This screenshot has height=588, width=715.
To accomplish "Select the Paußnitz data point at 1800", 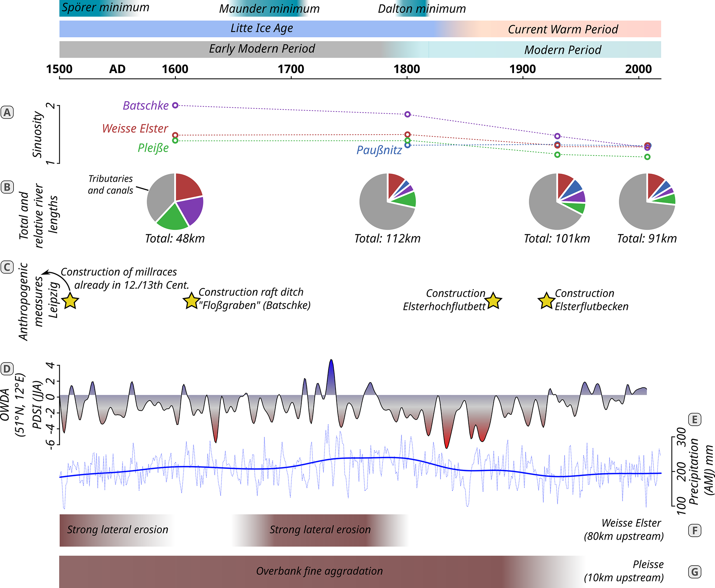I will point(407,145).
